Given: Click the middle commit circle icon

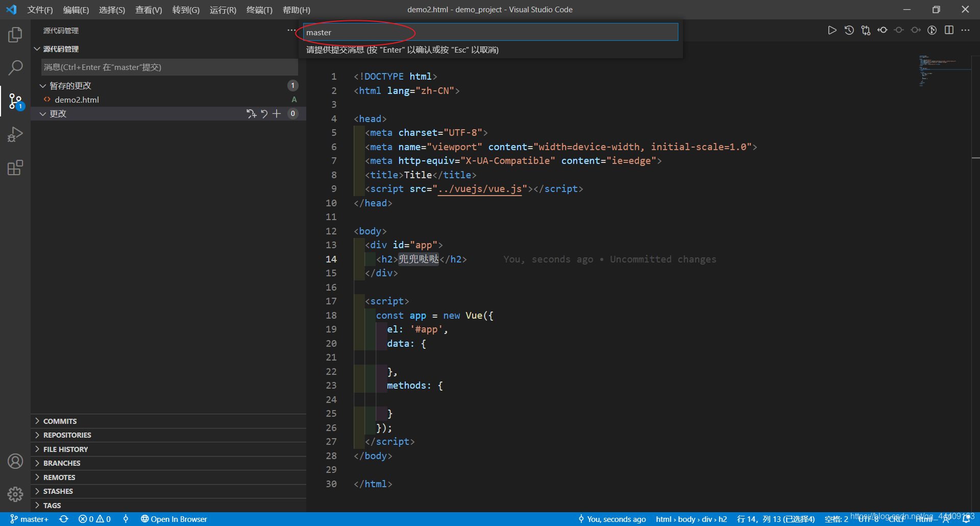Looking at the screenshot, I should [899, 30].
